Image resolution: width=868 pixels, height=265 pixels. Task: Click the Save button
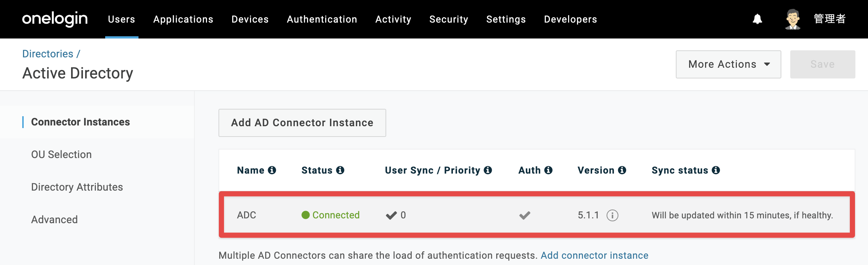pos(822,64)
